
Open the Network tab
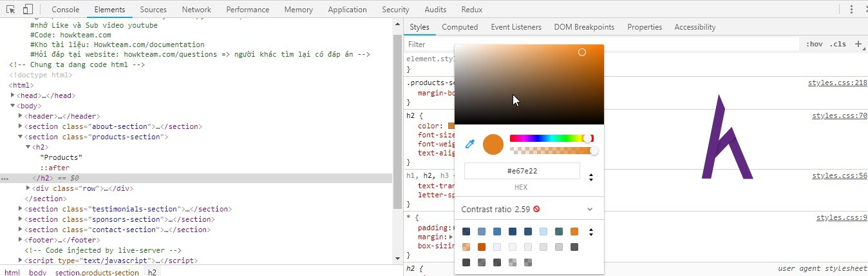click(196, 10)
